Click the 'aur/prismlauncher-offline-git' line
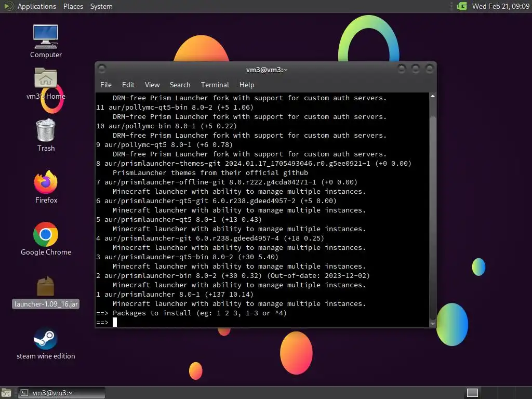This screenshot has height=399, width=532. (227, 182)
